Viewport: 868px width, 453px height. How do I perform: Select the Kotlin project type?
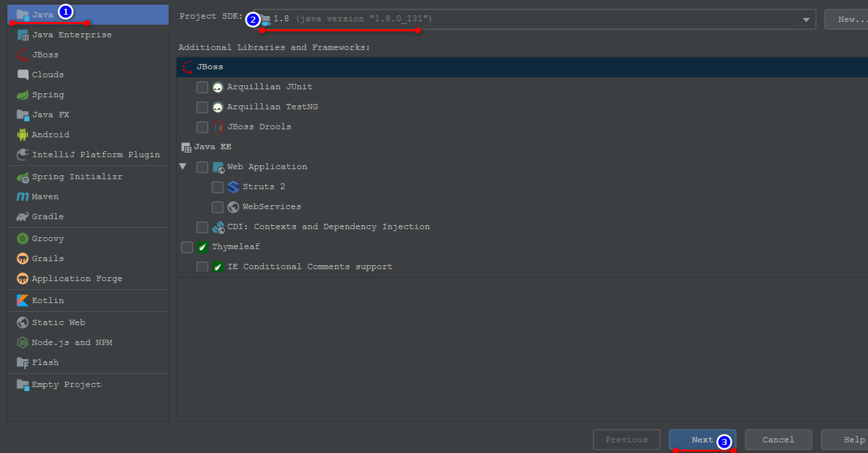[x=88, y=300]
